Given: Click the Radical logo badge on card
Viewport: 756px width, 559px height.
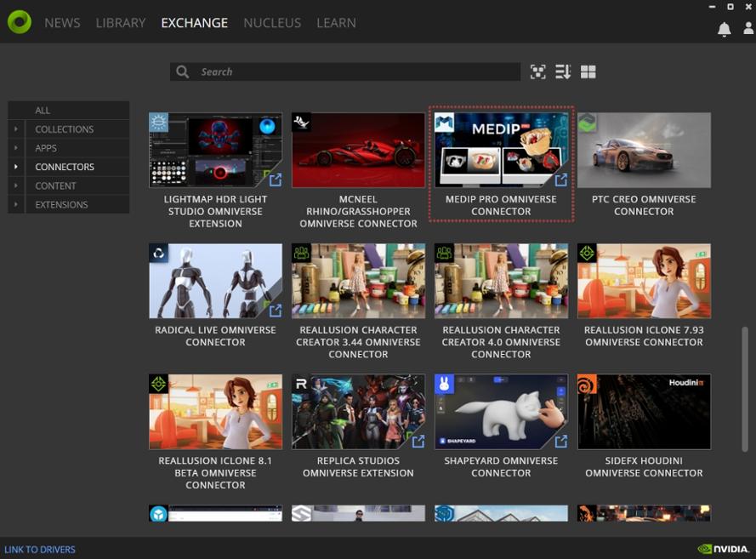Looking at the screenshot, I should tap(159, 254).
